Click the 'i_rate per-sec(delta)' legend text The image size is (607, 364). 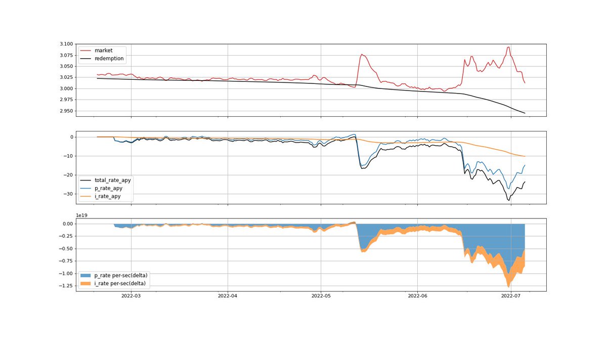click(x=121, y=283)
